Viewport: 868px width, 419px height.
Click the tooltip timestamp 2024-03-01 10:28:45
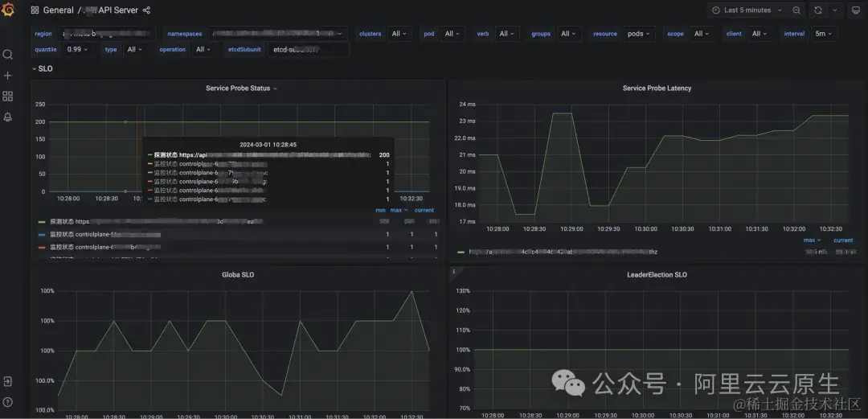coord(268,145)
